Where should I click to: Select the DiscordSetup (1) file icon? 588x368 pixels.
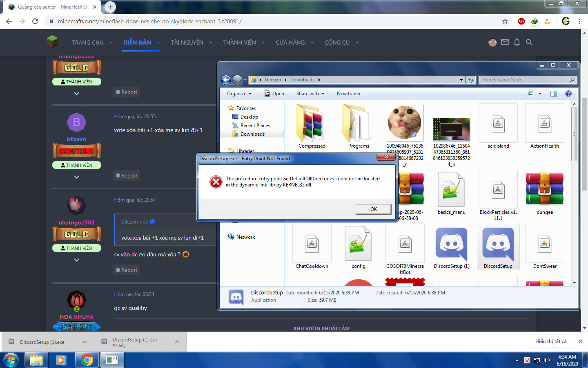click(452, 244)
